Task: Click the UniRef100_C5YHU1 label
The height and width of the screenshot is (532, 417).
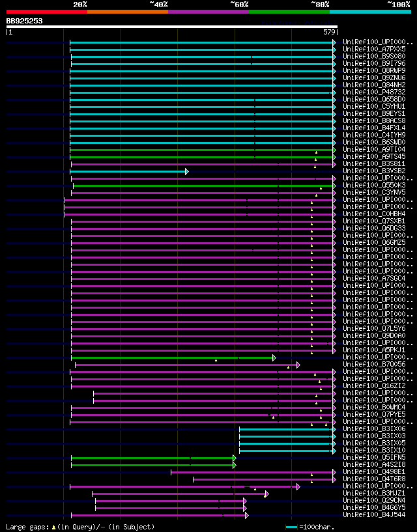Action: tap(374, 106)
